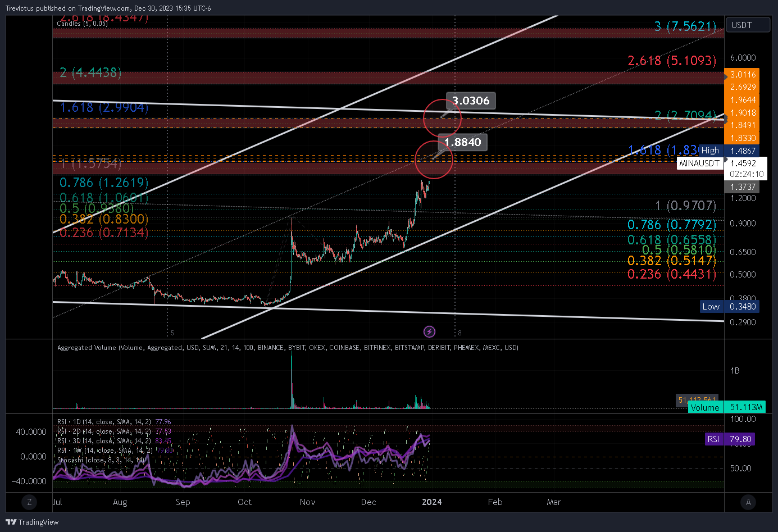Image resolution: width=778 pixels, height=532 pixels.
Task: Click the Fib label 0.236 (0.7134)
Action: point(104,233)
